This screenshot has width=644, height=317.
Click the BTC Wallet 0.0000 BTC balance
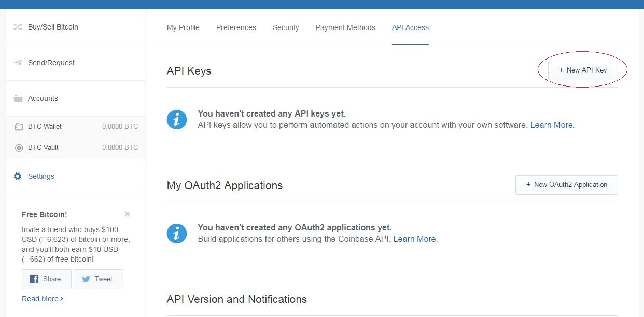coord(120,126)
